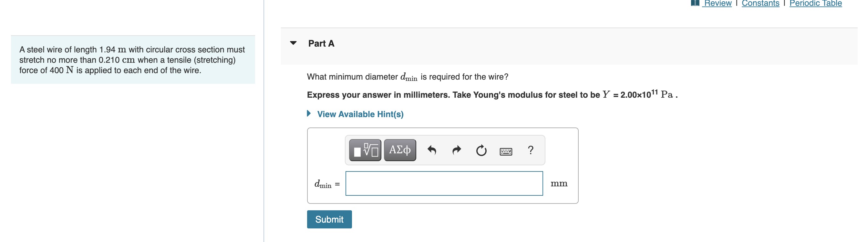Screen dimensions: 868x242
Task: Click the question mark help icon
Action: pos(531,150)
